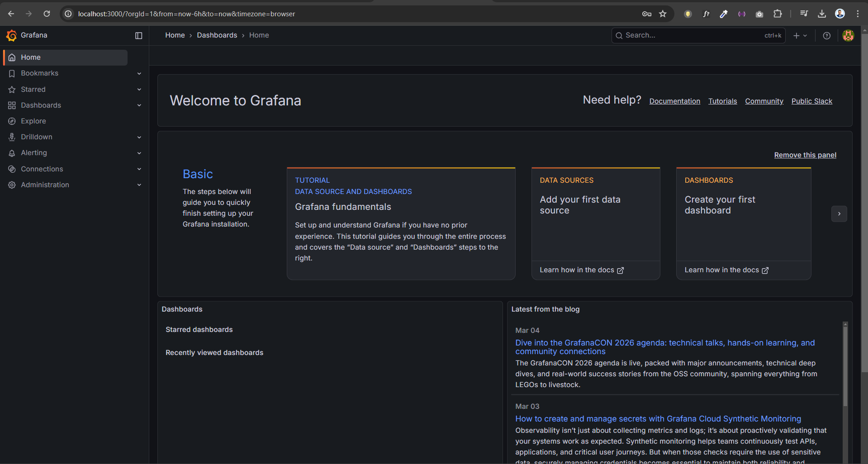Select the Drilldown sidebar icon

coord(11,137)
